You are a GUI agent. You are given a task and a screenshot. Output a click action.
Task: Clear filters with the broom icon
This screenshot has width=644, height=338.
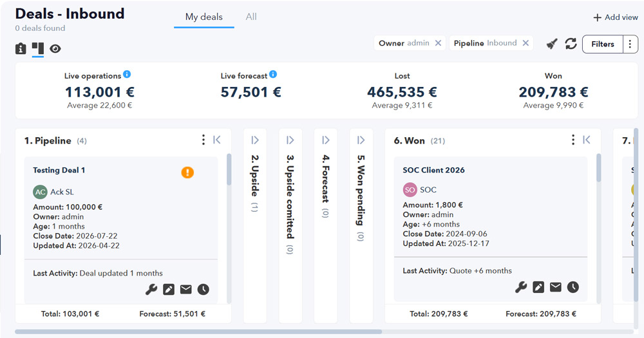pyautogui.click(x=552, y=44)
